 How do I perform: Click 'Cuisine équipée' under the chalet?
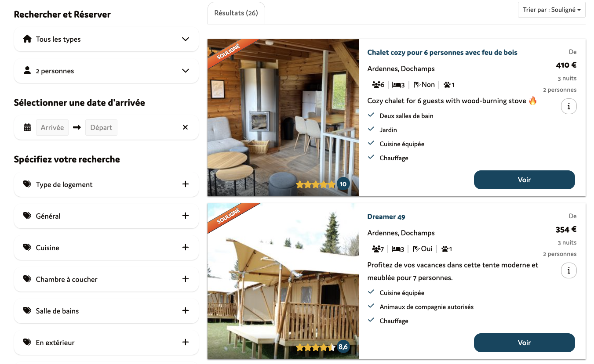point(402,144)
